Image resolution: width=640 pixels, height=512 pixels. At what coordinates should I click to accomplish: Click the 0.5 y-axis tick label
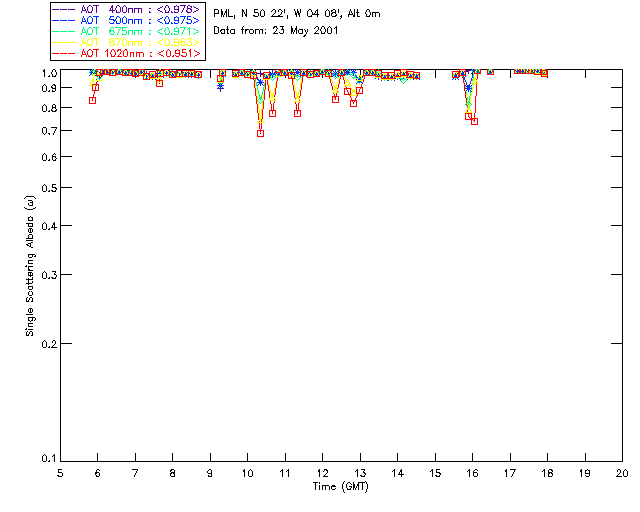point(49,188)
